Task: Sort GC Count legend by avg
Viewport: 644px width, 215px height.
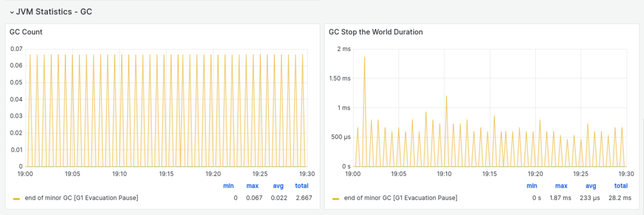Action: coord(278,186)
